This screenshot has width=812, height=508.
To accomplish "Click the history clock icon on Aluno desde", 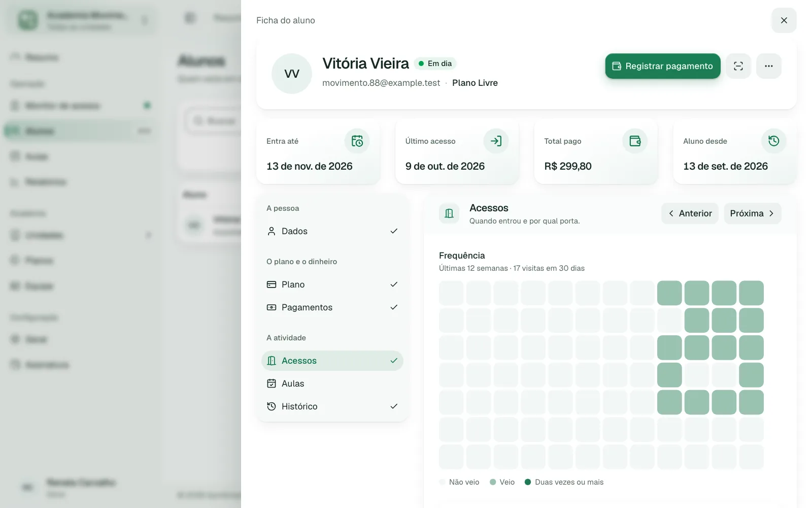I will (x=773, y=141).
